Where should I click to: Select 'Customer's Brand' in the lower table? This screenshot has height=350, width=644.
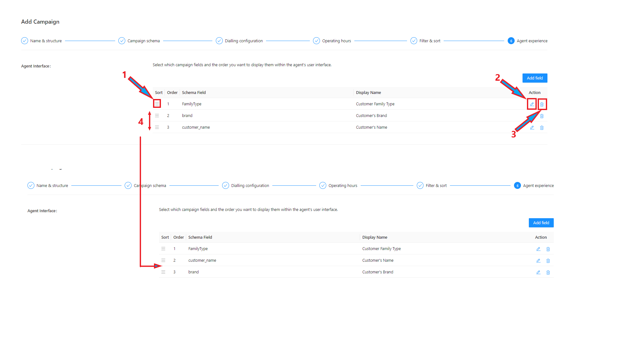(x=378, y=272)
